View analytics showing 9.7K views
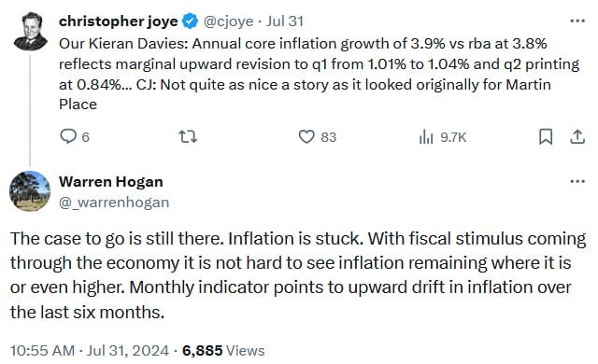This screenshot has height=364, width=598. (x=442, y=136)
